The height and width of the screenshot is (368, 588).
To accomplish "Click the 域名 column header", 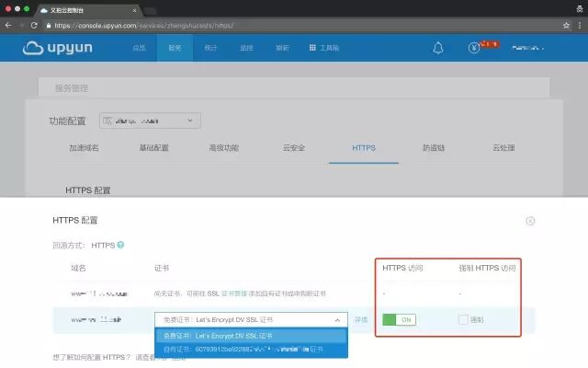I will 78,268.
